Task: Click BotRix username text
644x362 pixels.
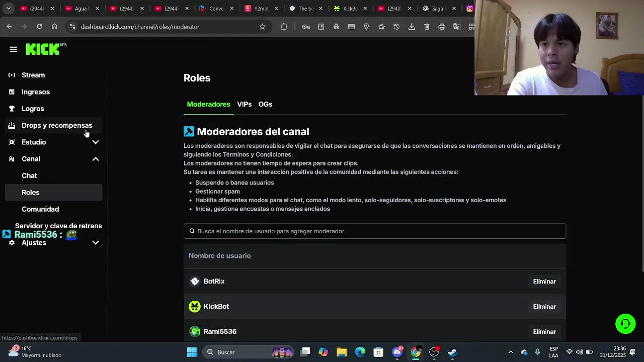Action: click(x=214, y=282)
